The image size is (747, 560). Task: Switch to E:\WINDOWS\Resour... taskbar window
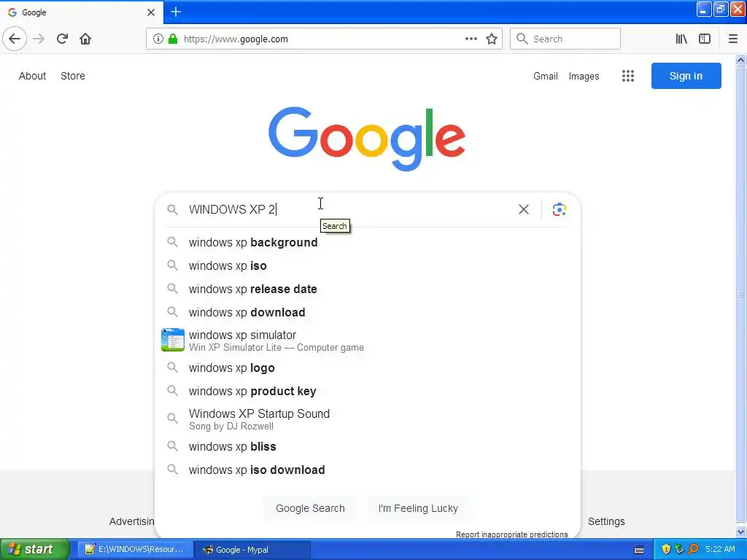click(135, 550)
